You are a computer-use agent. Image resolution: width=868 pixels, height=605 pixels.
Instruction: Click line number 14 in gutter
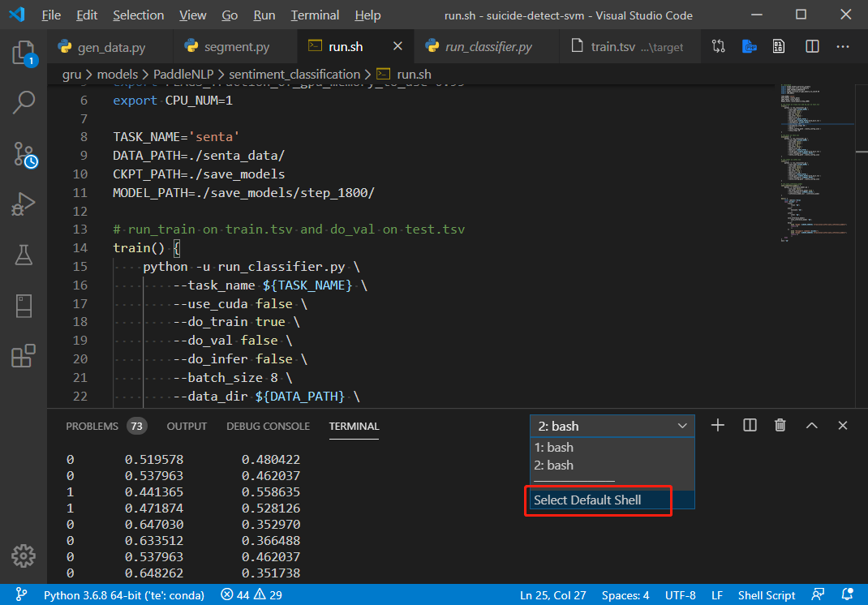[x=79, y=248]
